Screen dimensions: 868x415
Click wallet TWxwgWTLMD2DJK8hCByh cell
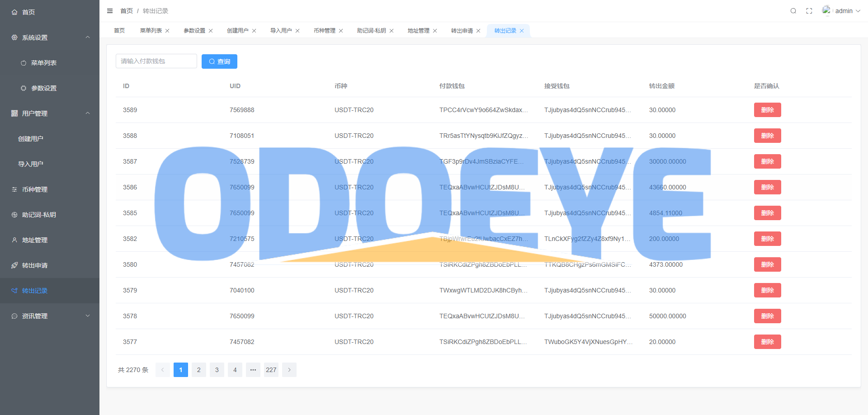click(483, 290)
